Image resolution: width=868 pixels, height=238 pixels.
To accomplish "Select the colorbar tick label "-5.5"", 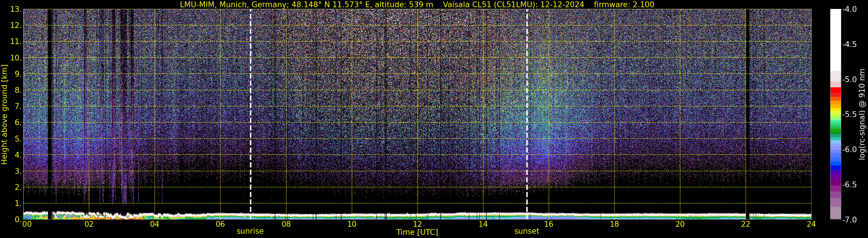I will [850, 114].
